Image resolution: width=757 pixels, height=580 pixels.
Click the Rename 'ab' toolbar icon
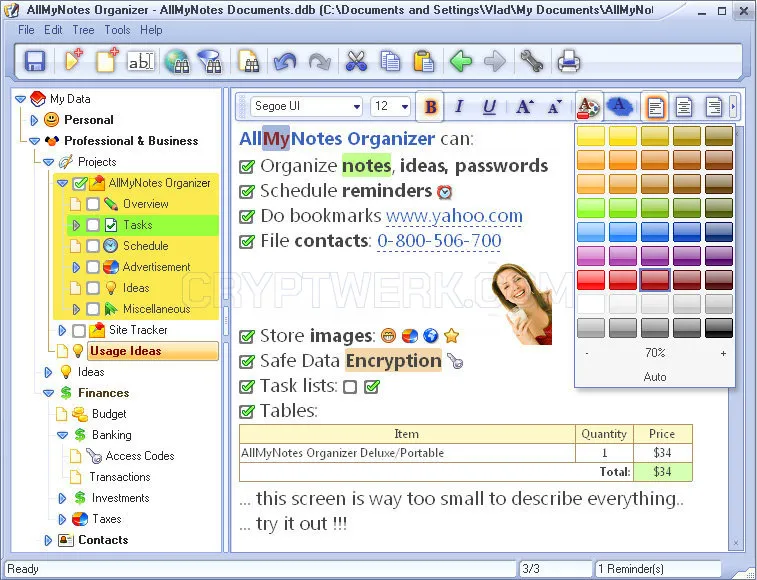coord(140,61)
